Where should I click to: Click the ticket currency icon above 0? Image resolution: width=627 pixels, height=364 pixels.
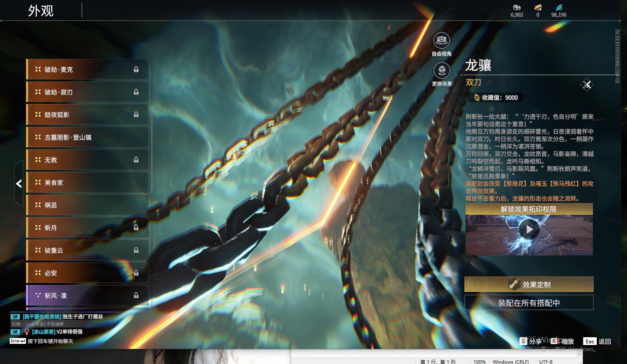click(538, 7)
